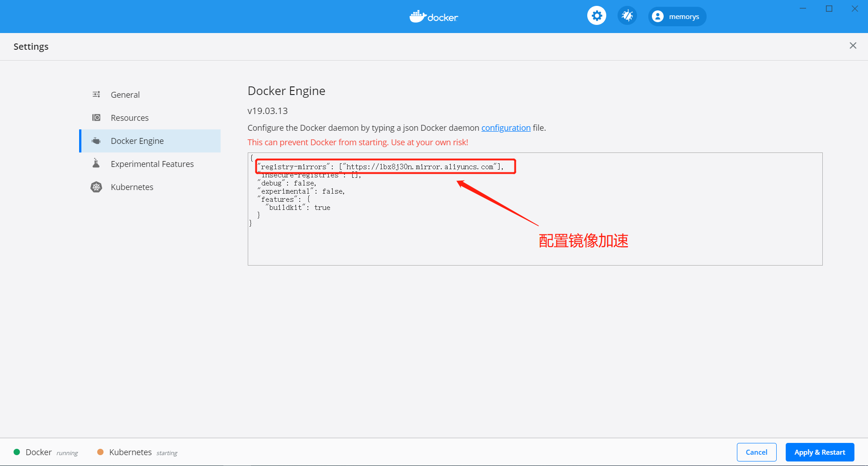This screenshot has width=868, height=466.
Task: Click the Resources disk icon
Action: [x=96, y=118]
